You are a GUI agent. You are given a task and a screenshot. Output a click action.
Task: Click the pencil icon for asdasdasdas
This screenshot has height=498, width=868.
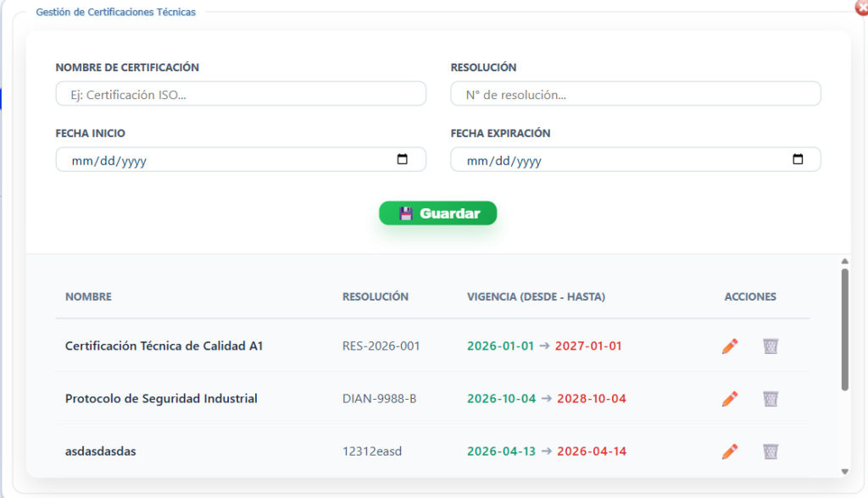tap(730, 451)
